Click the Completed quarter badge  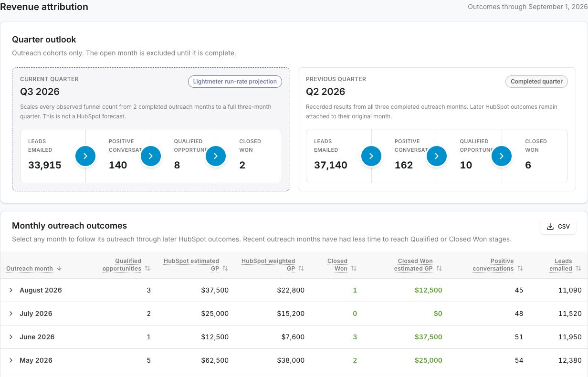point(537,82)
